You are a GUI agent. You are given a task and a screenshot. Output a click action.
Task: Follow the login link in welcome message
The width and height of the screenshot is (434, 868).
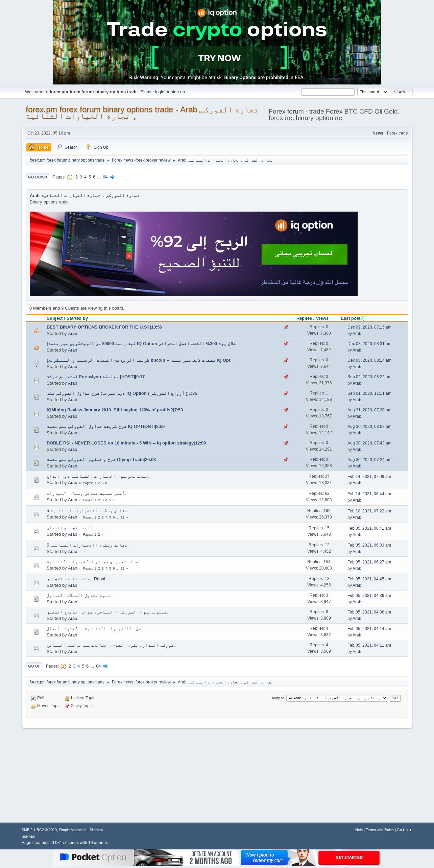coord(160,92)
